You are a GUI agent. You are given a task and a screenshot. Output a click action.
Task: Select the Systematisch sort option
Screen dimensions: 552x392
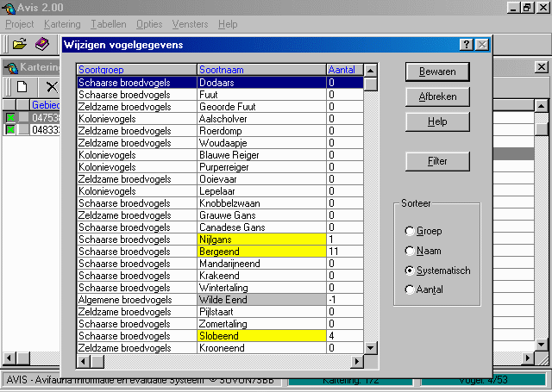(x=409, y=271)
